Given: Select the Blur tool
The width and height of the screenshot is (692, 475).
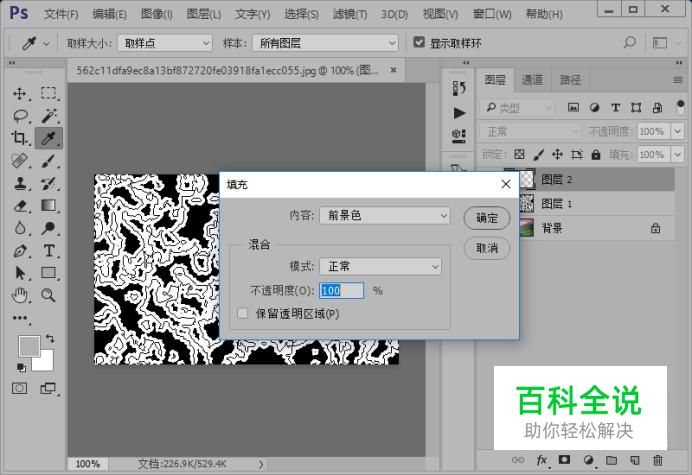Looking at the screenshot, I should pyautogui.click(x=19, y=228).
